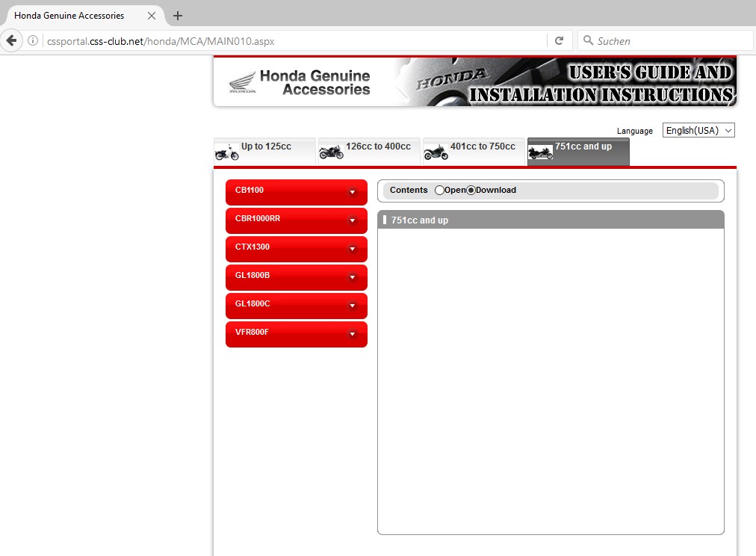Click the sport bike icon on 126cc to 400cc tab
This screenshot has height=556, width=756.
332,152
